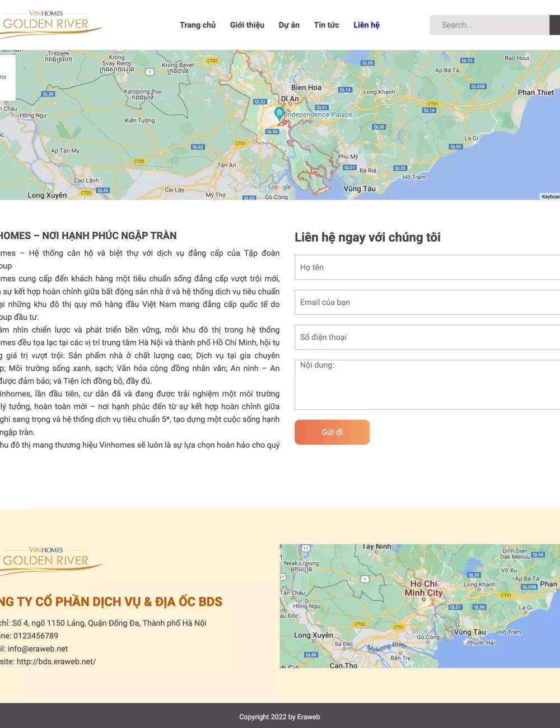
Task: Go to Giới thiệu page
Action: coord(247,25)
